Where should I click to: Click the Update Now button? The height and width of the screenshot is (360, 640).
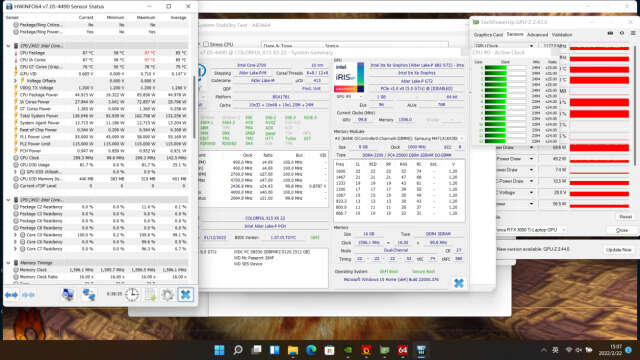(x=619, y=250)
